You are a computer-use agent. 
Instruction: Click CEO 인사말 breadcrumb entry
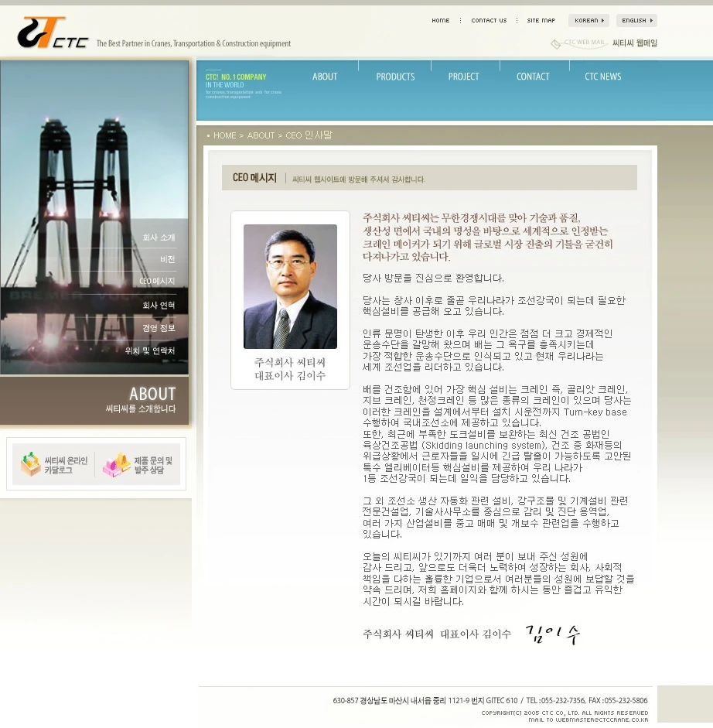309,135
